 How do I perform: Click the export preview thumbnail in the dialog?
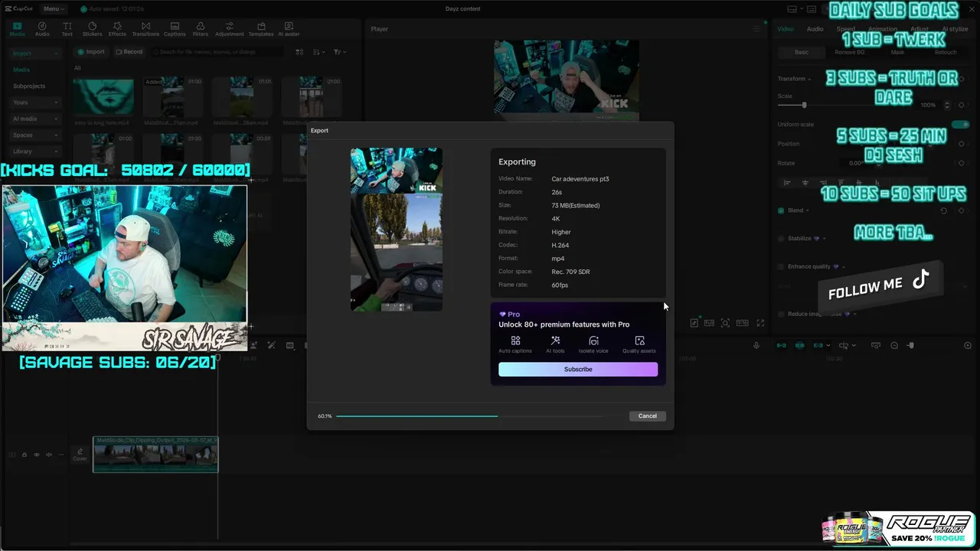click(396, 229)
